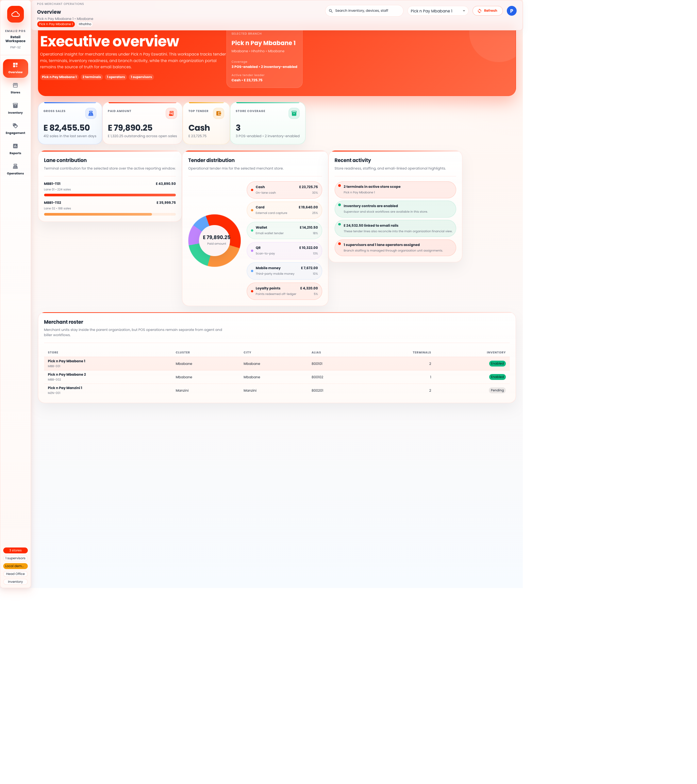Open the Inventory sidebar section
This screenshot has height=784, width=697.
[15, 109]
